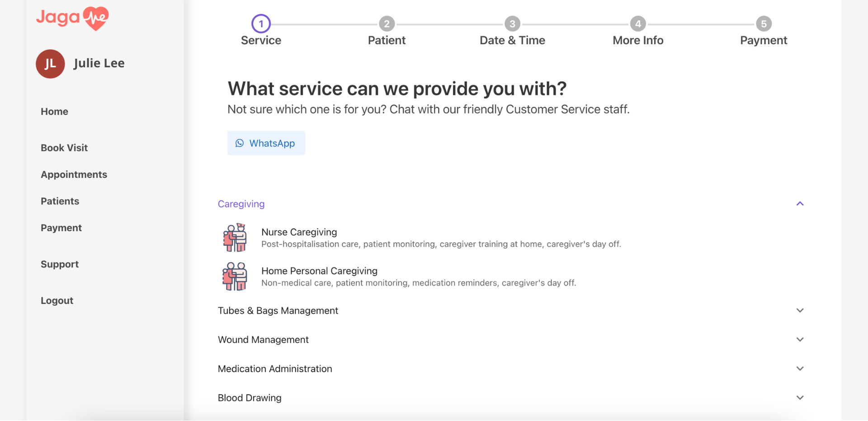Expand Tubes & Bags Management section
This screenshot has width=868, height=421.
click(x=800, y=311)
